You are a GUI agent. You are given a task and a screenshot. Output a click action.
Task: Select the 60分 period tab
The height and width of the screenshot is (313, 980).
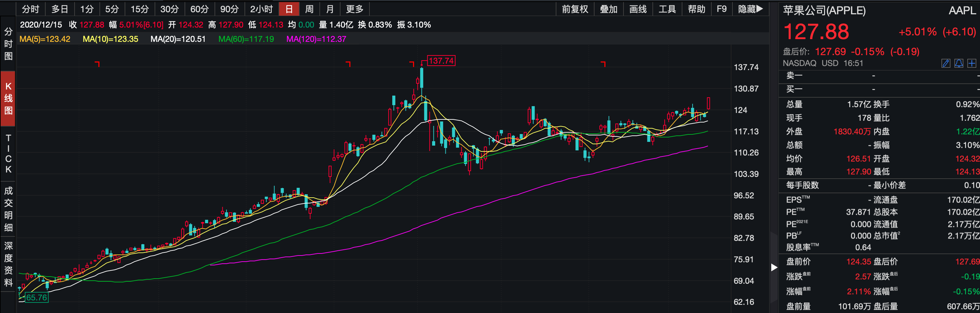pyautogui.click(x=199, y=9)
